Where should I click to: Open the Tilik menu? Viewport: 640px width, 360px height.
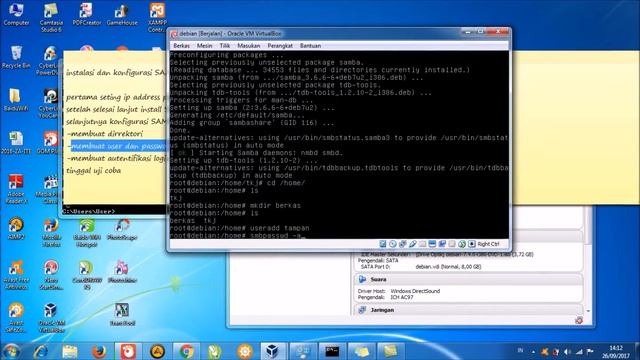click(224, 46)
